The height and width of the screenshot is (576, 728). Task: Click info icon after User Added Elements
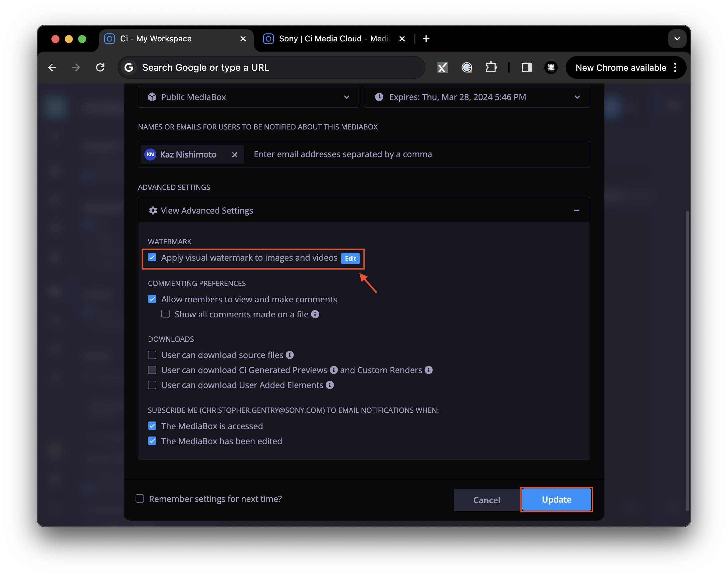[330, 385]
